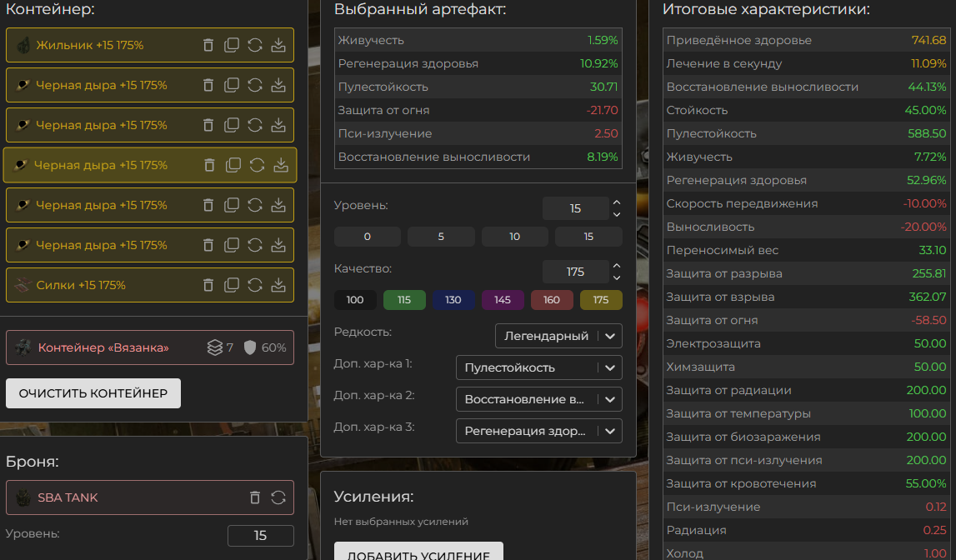
Task: Click the download icon on Жильник row
Action: [x=278, y=45]
